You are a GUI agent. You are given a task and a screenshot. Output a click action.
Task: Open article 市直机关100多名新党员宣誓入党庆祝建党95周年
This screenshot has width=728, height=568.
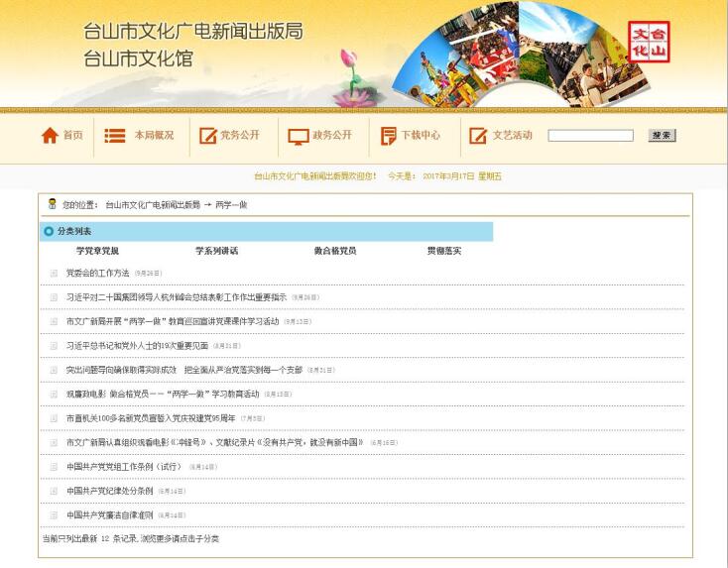click(x=151, y=418)
